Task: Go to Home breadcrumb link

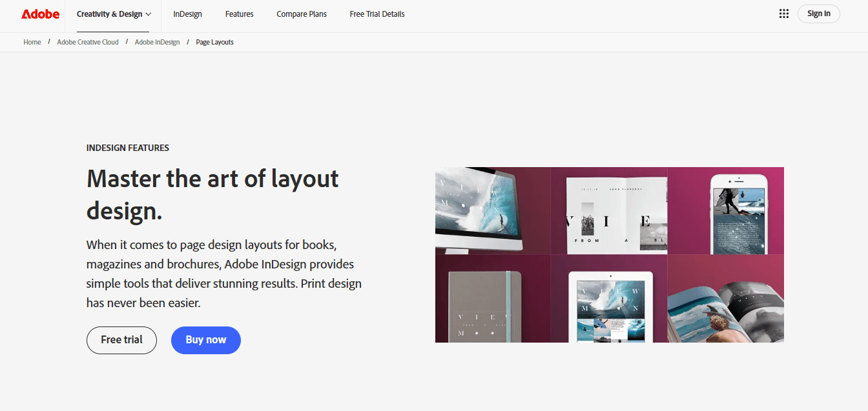Action: (32, 42)
